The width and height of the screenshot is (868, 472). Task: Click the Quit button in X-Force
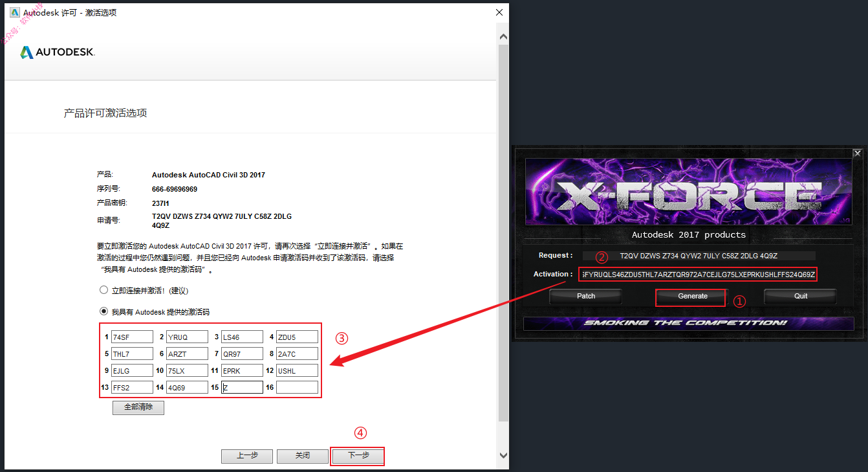point(801,296)
